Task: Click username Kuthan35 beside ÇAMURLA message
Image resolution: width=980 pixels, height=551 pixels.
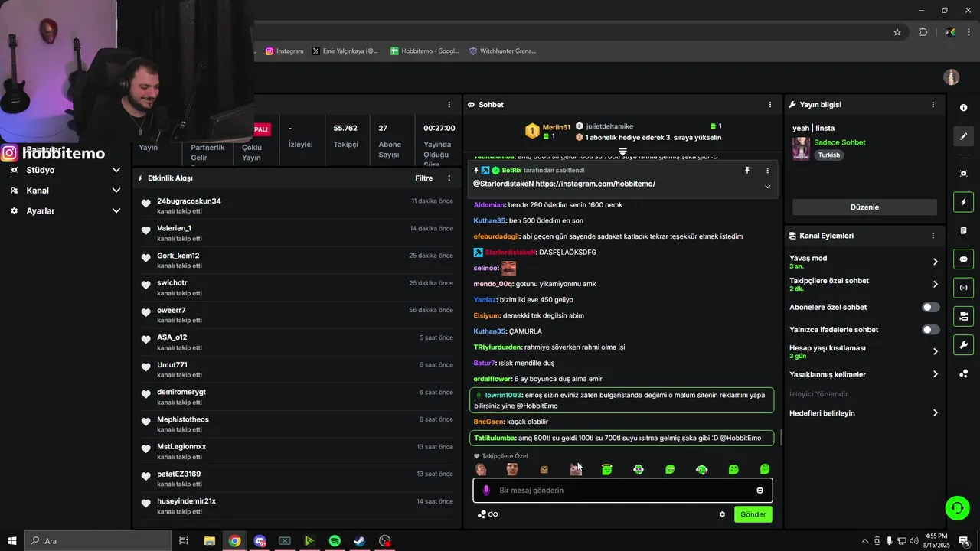Action: (489, 331)
